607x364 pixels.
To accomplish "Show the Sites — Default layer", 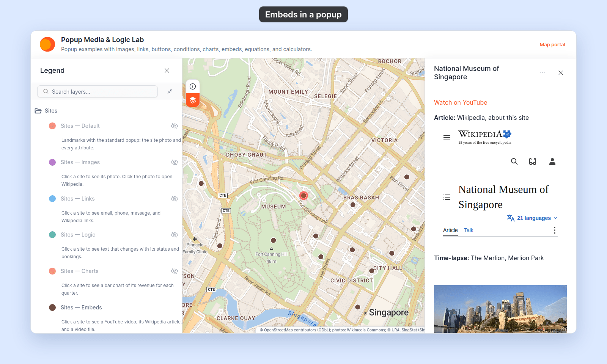I will (175, 126).
